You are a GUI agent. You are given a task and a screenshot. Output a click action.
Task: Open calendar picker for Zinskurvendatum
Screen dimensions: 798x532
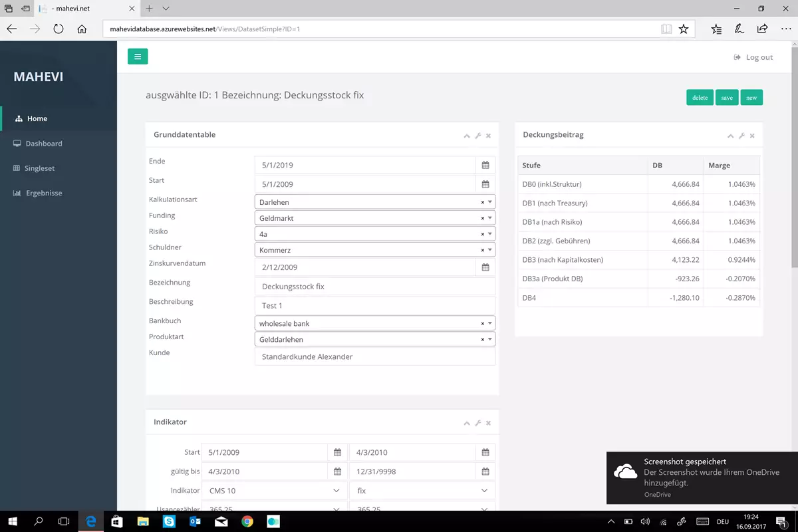tap(485, 267)
